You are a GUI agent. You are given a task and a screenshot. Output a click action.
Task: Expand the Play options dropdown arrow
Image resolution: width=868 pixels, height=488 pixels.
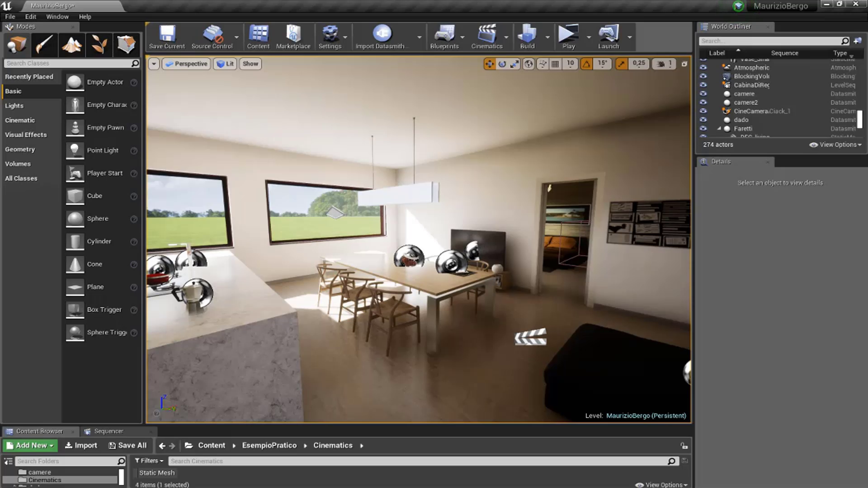(x=589, y=37)
